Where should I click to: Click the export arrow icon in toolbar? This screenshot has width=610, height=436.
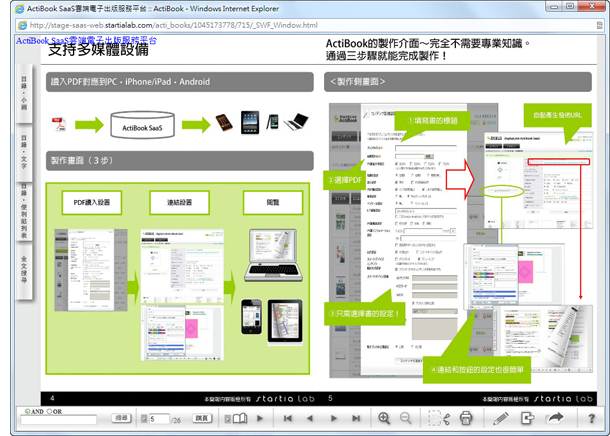pyautogui.click(x=527, y=418)
